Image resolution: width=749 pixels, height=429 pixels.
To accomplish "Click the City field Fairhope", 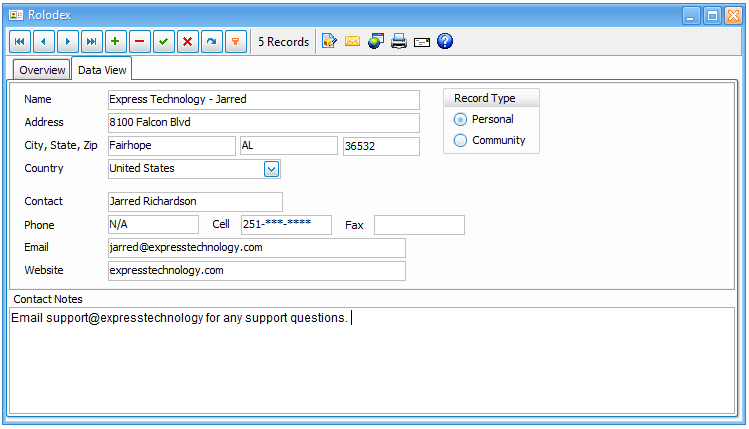I will [171, 146].
